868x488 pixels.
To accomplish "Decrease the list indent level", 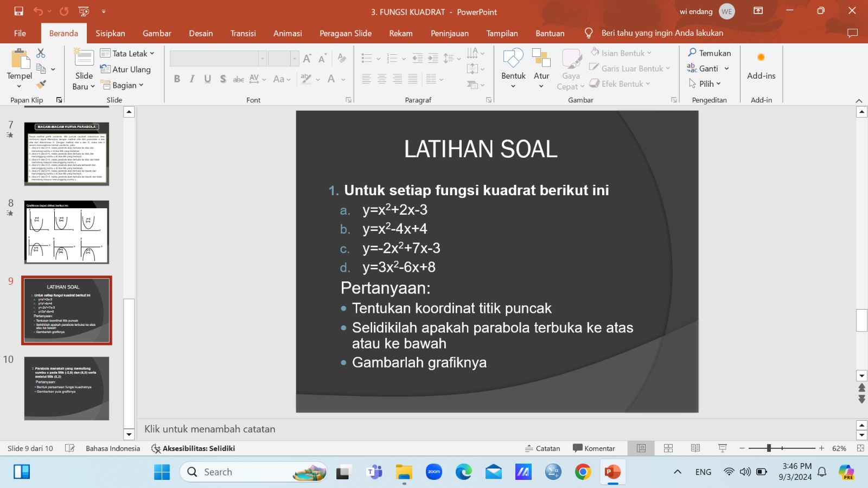I will click(x=417, y=58).
